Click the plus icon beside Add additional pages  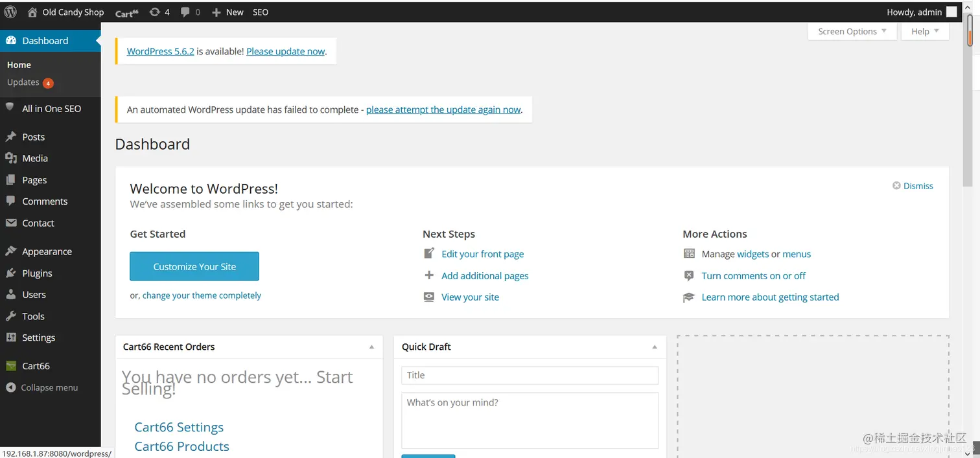click(x=429, y=275)
